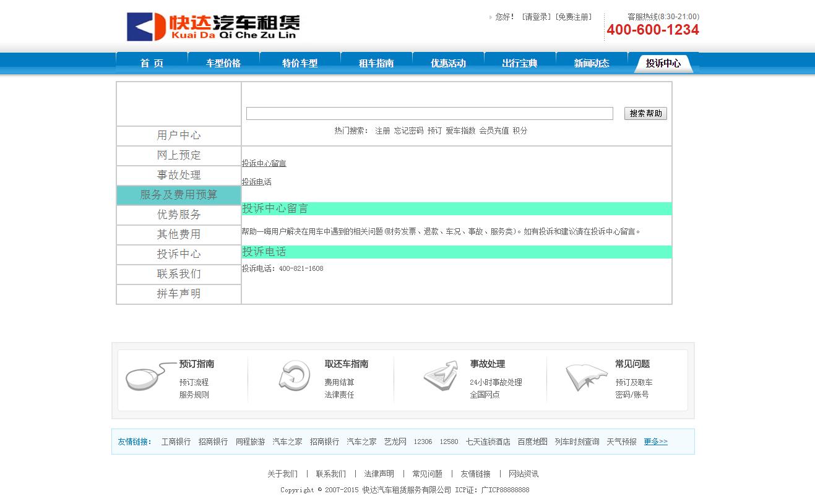Click the mouse icon beside 预订指南
The image size is (815, 504).
click(147, 376)
